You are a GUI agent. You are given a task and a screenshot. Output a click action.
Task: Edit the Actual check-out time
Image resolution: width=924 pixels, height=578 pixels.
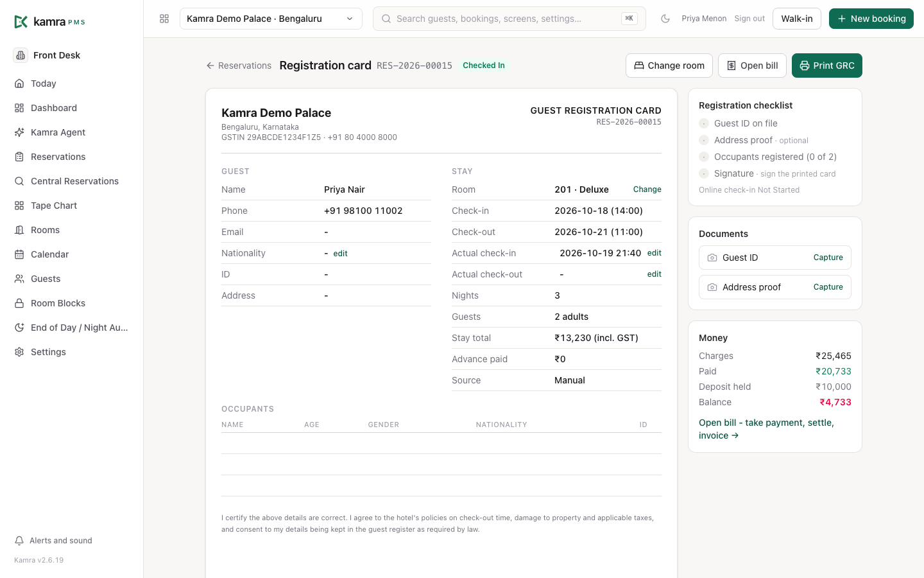click(654, 274)
